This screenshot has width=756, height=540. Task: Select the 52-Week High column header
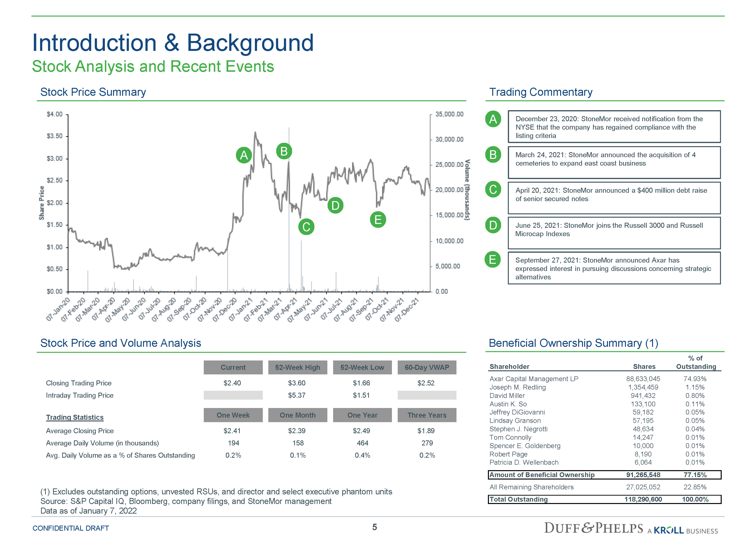[298, 367]
